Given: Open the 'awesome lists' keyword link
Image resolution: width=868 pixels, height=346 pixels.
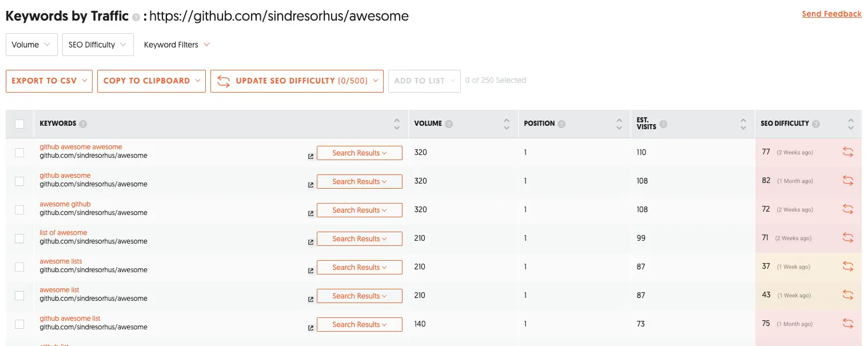Looking at the screenshot, I should click(x=61, y=261).
